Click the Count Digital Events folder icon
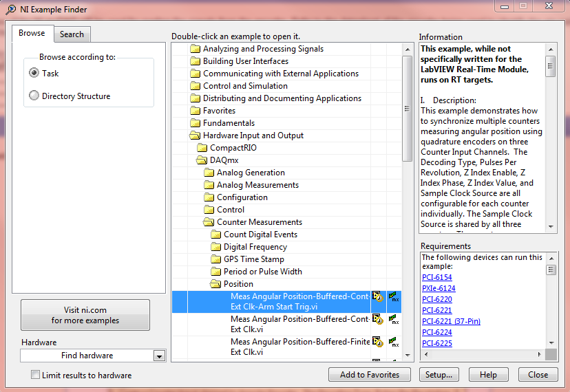Viewport: 570px width, 392px height. click(x=216, y=235)
